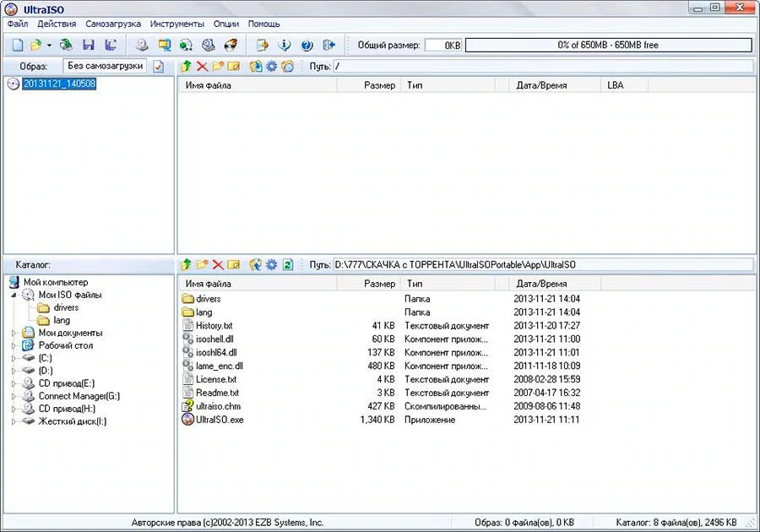760x532 pixels.
Task: Click the Exit door icon in toolbar
Action: point(329,45)
